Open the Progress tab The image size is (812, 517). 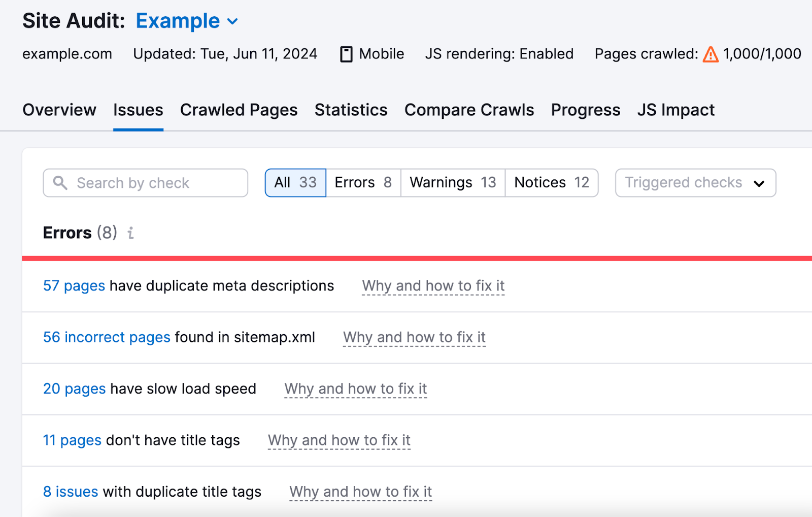click(585, 110)
